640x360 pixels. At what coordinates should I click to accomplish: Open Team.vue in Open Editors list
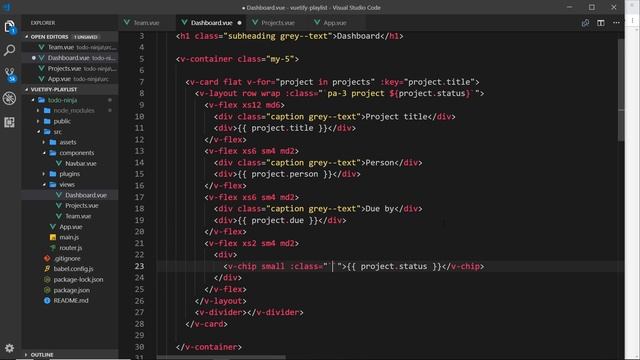(x=70, y=47)
